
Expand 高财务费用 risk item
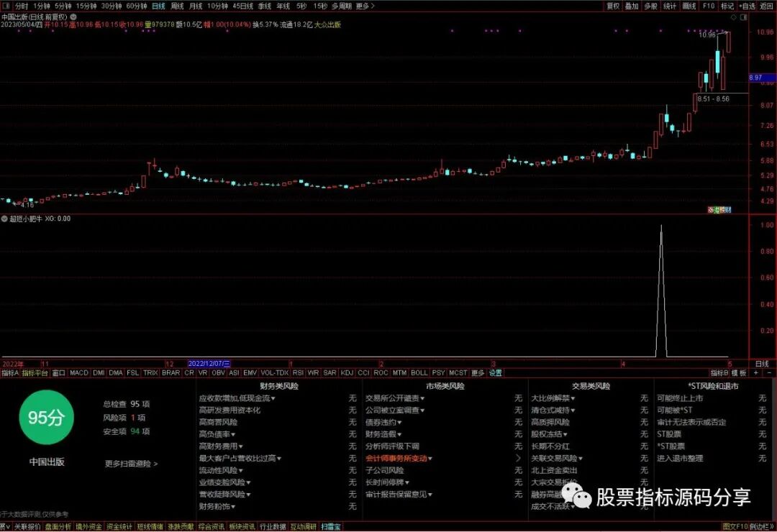[x=221, y=446]
